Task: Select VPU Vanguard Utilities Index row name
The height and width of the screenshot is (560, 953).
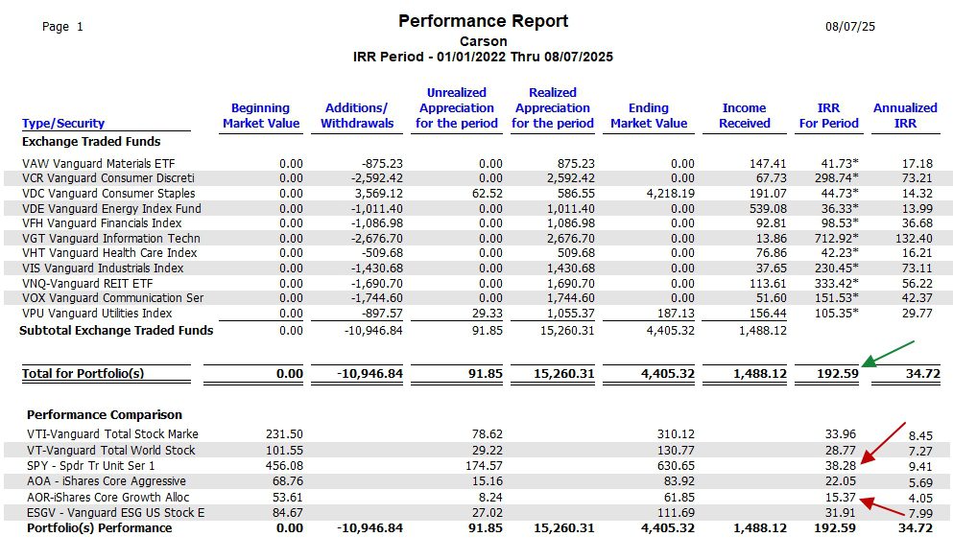Action: click(97, 313)
